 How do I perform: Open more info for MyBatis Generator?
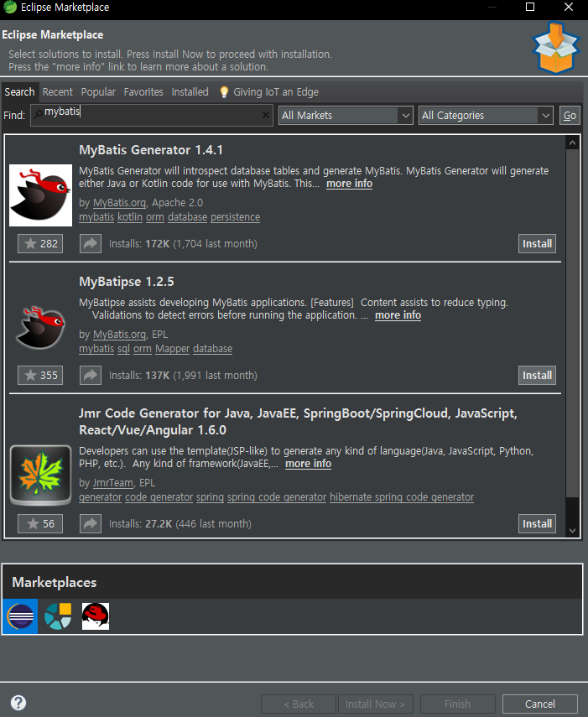coord(349,184)
